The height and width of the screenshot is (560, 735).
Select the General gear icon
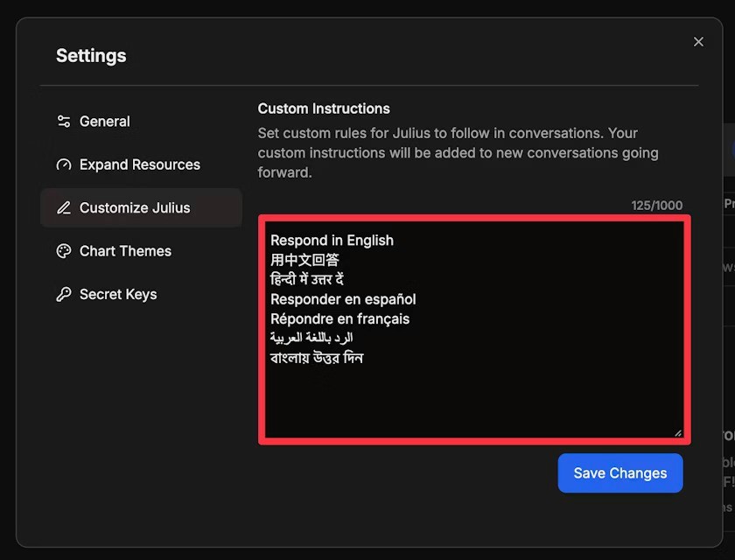[63, 122]
